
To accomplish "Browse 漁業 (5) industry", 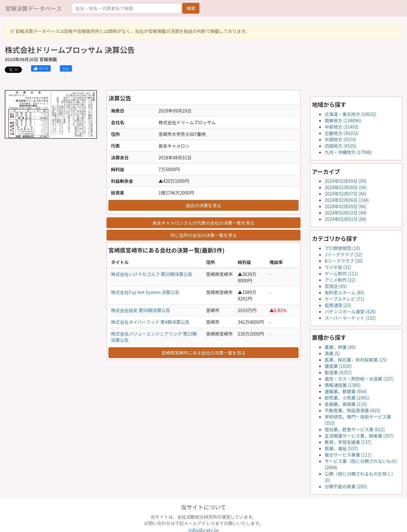I will (332, 354).
